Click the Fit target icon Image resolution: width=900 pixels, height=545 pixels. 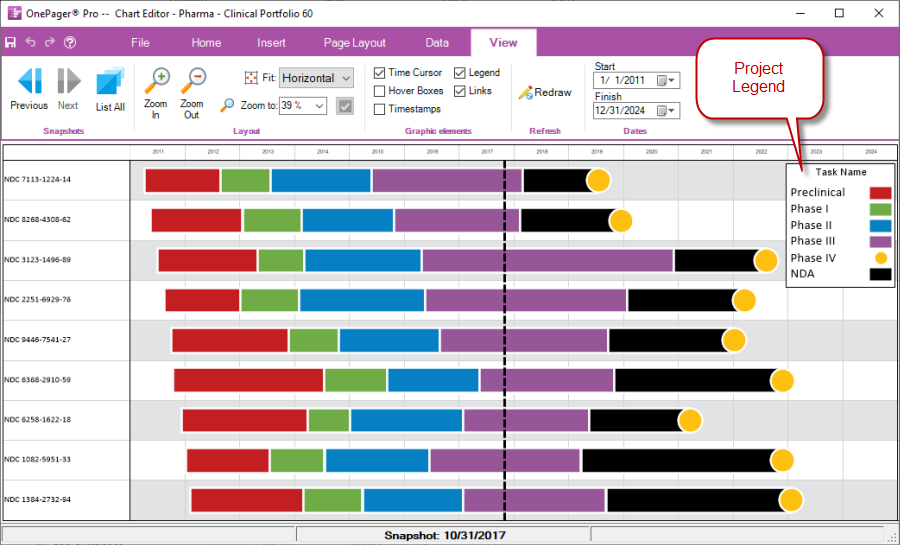pyautogui.click(x=251, y=77)
